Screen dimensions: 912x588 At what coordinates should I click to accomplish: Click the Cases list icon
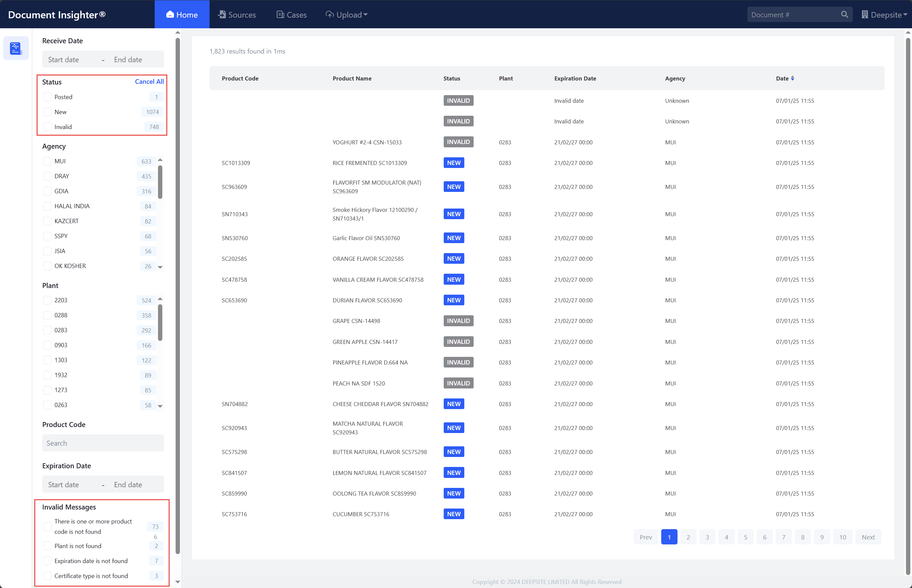(280, 15)
